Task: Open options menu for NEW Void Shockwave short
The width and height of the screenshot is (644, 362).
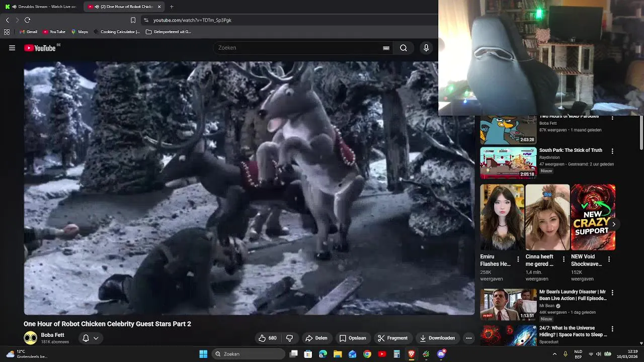Action: coord(609,259)
